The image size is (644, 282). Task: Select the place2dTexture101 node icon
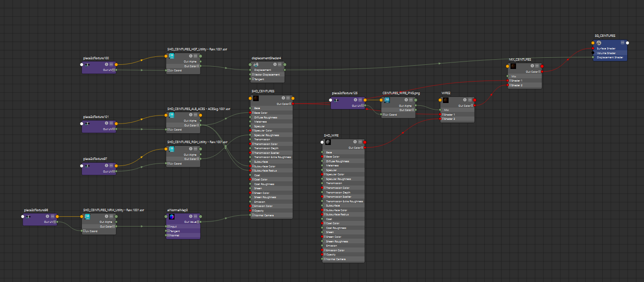pyautogui.click(x=87, y=124)
